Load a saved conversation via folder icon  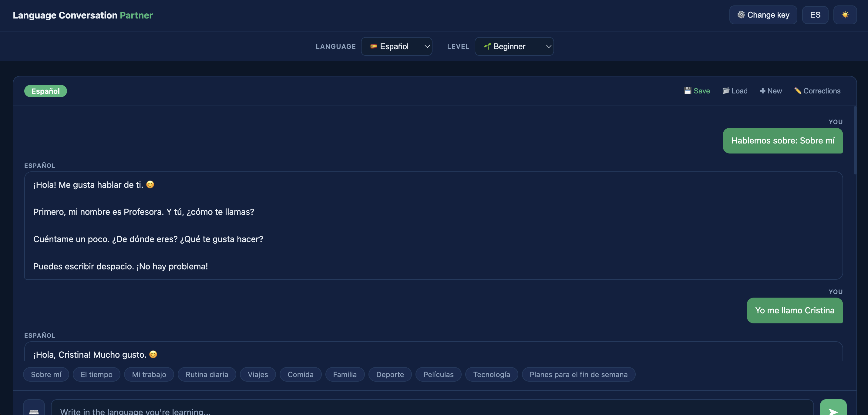pyautogui.click(x=735, y=91)
